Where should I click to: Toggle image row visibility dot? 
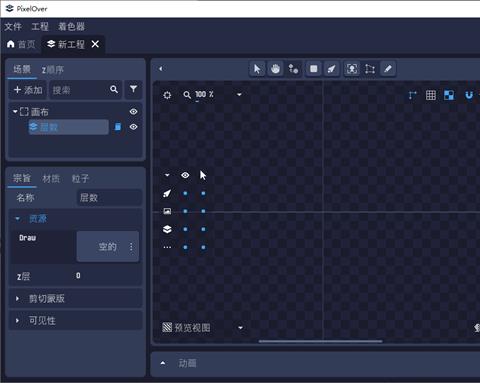pos(185,211)
